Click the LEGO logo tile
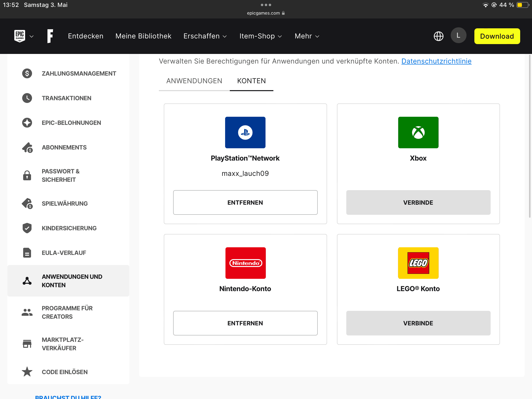The width and height of the screenshot is (532, 399). pos(418,263)
